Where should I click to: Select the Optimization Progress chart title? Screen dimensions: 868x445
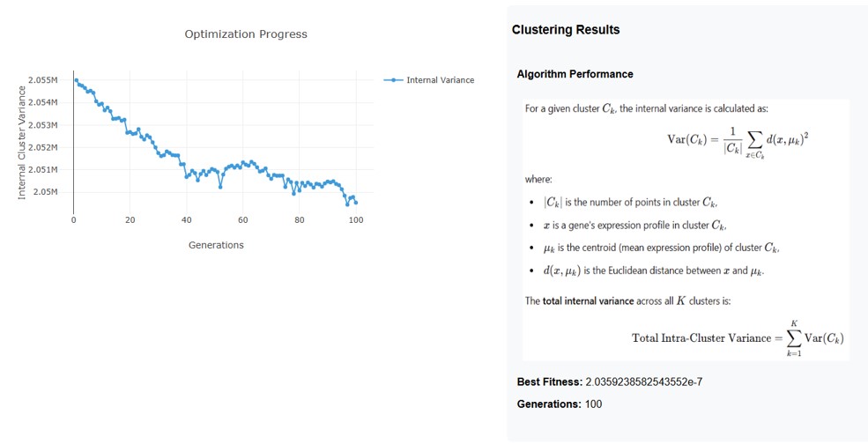click(x=246, y=34)
